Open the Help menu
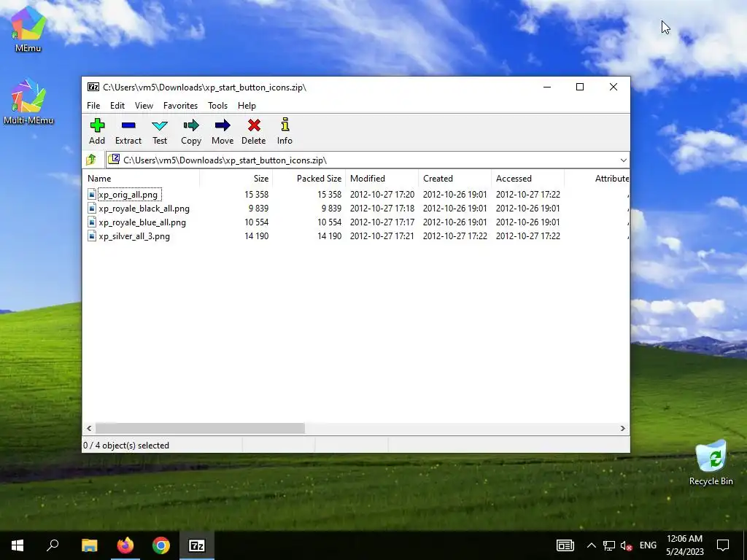This screenshot has height=560, width=747. (247, 106)
